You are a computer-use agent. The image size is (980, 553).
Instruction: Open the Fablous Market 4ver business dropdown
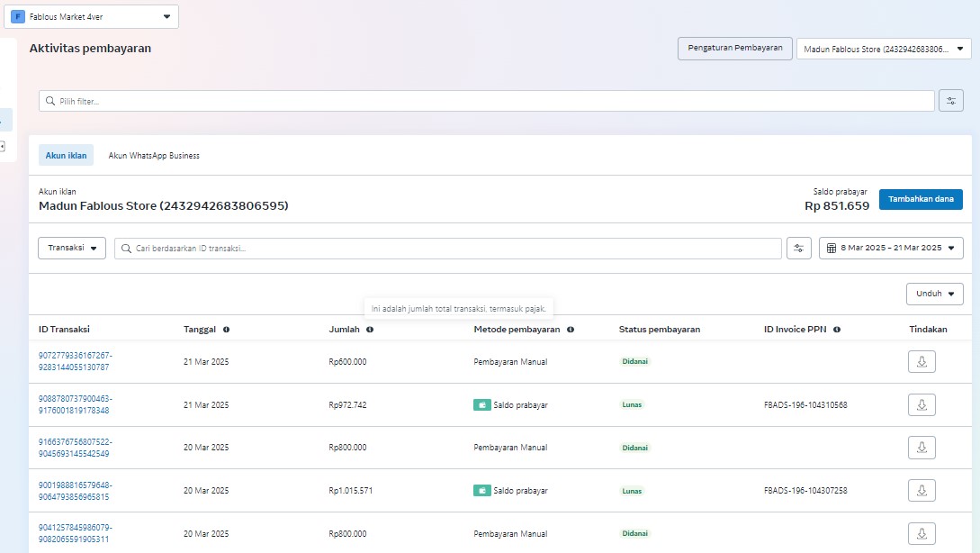pos(91,16)
